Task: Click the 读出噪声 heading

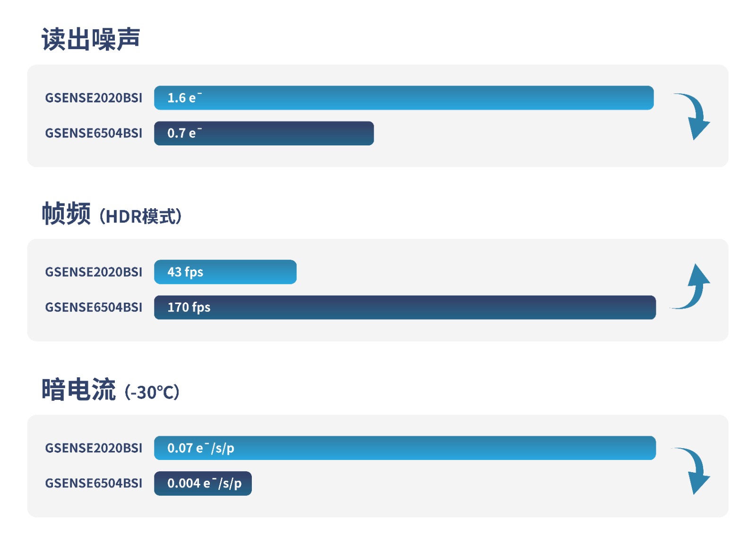Action: (x=91, y=39)
